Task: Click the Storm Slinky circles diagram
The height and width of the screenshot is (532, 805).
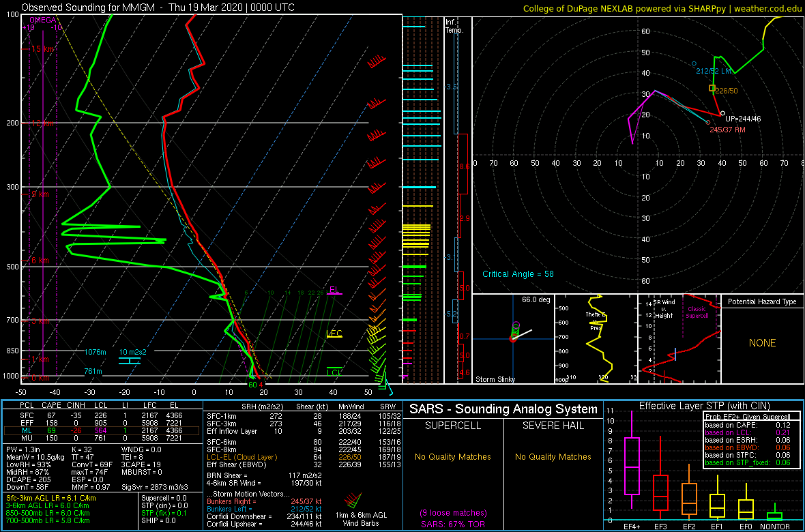Action: [x=515, y=331]
